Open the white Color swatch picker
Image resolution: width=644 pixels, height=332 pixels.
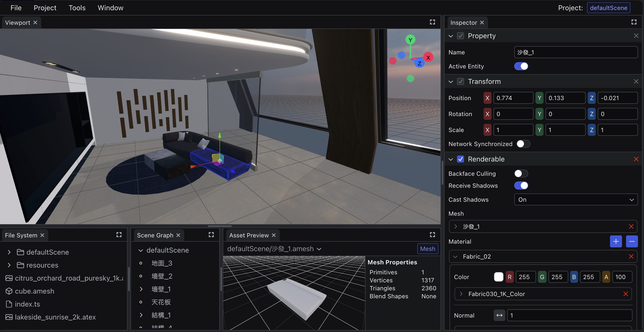pos(498,277)
